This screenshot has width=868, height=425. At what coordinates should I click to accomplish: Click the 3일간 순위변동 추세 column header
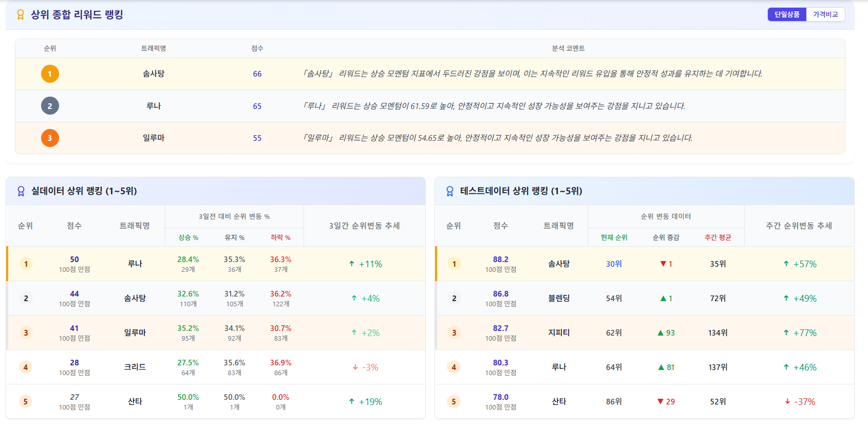[365, 226]
